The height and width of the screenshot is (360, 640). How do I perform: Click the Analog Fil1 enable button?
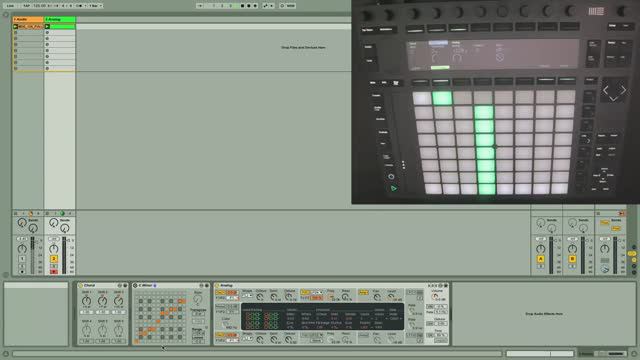(x=305, y=292)
